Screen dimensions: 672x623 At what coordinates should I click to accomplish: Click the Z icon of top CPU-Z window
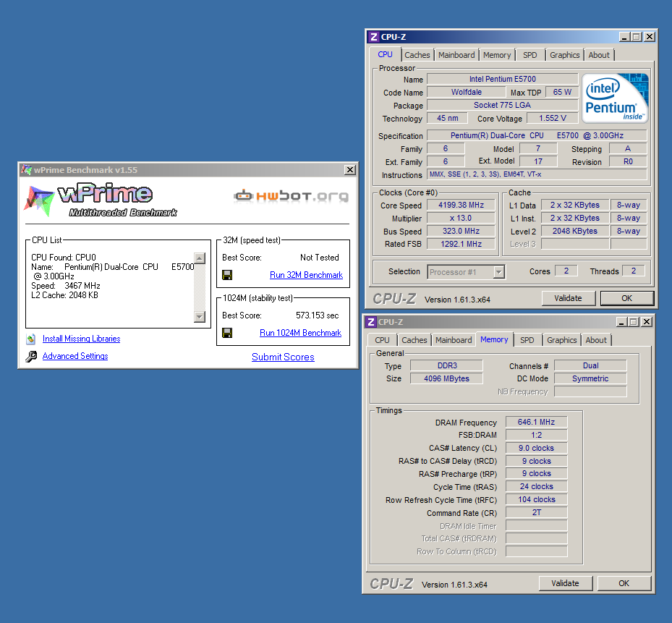pyautogui.click(x=374, y=37)
